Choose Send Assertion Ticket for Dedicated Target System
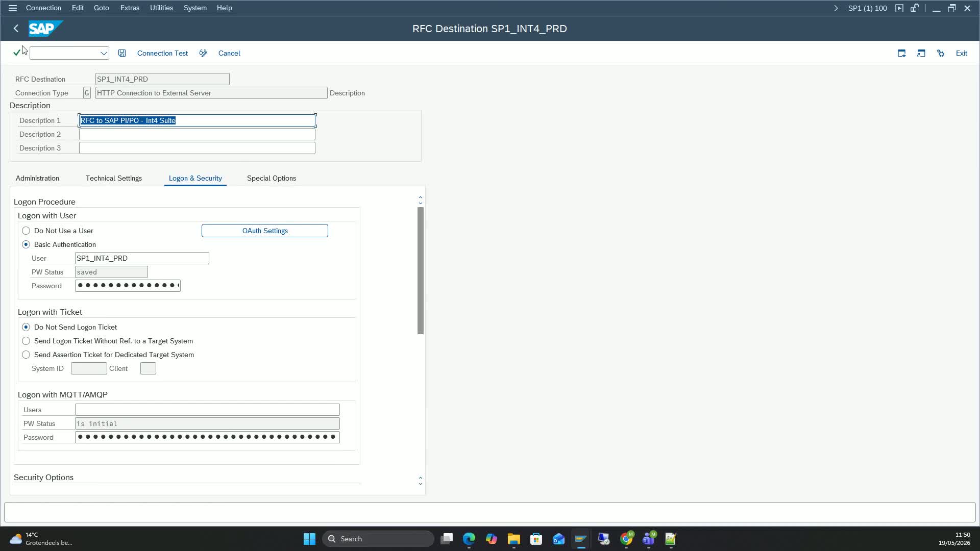 [26, 355]
